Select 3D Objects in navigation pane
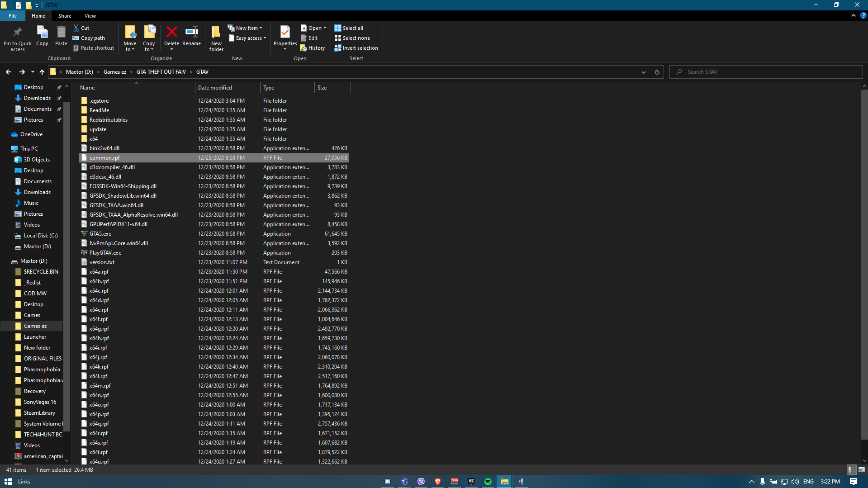868x488 pixels. tap(37, 160)
